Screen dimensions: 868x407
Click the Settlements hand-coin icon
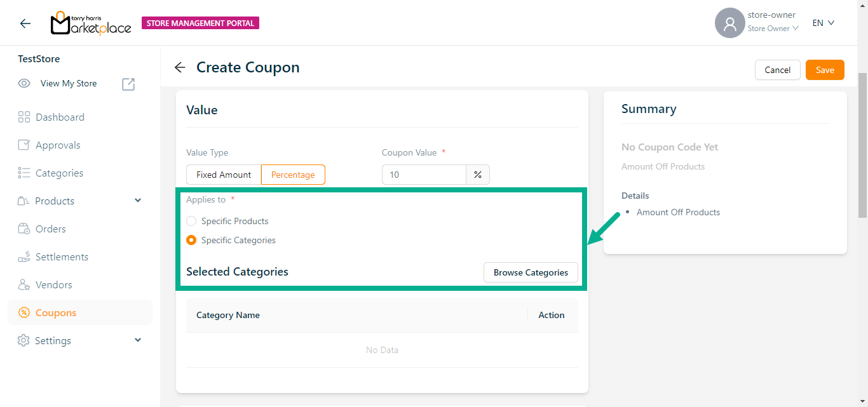tap(24, 257)
